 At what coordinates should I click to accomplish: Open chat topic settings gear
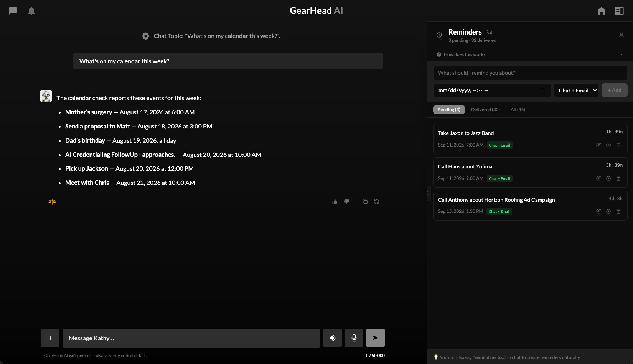pyautogui.click(x=146, y=36)
